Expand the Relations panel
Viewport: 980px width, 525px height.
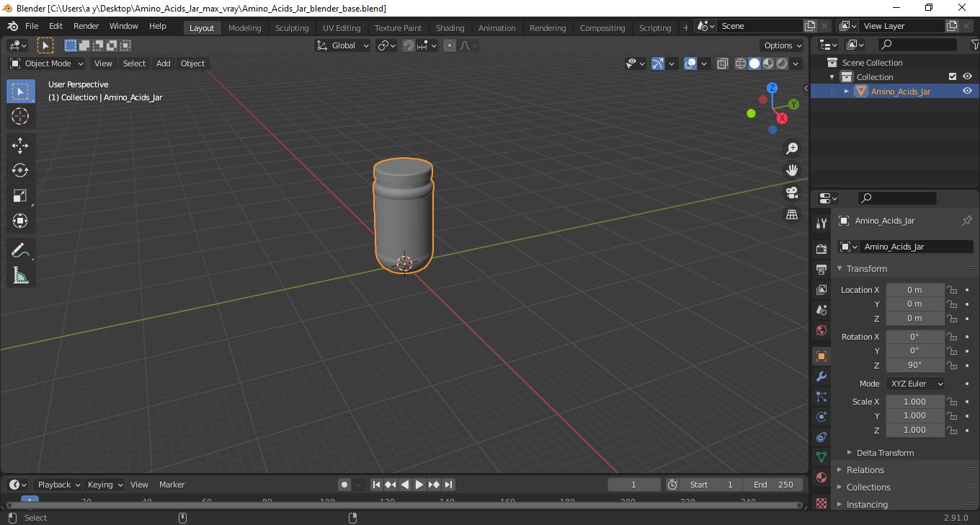(839, 470)
